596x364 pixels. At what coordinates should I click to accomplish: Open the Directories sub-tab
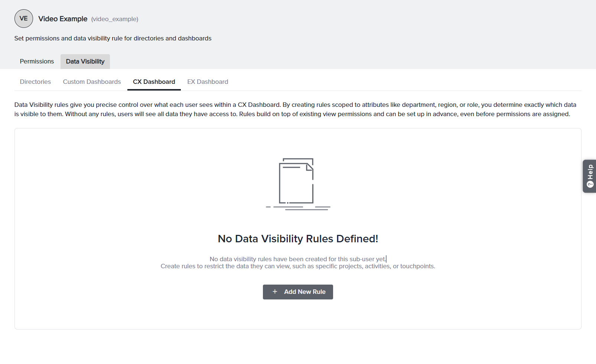tap(35, 82)
